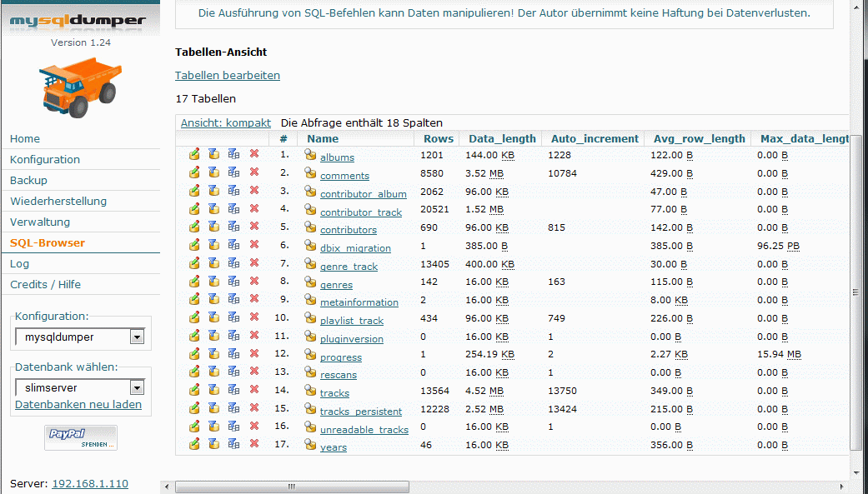Click the orange dump truck logo
The height and width of the screenshot is (494, 868).
click(80, 87)
